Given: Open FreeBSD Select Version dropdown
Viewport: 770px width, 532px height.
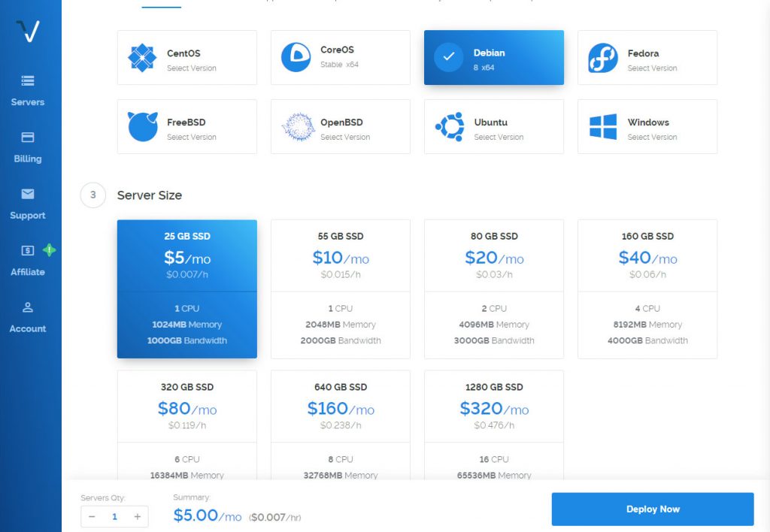Looking at the screenshot, I should (x=192, y=137).
